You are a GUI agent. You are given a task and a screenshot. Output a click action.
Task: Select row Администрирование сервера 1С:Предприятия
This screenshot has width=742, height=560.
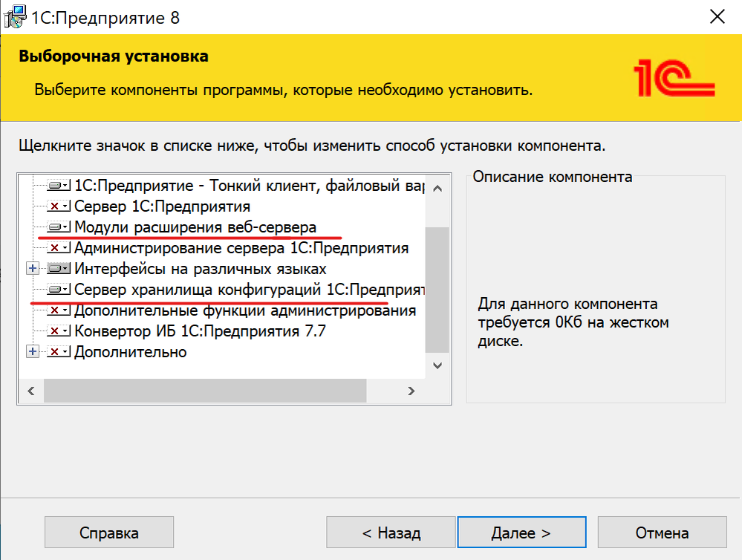point(241,248)
